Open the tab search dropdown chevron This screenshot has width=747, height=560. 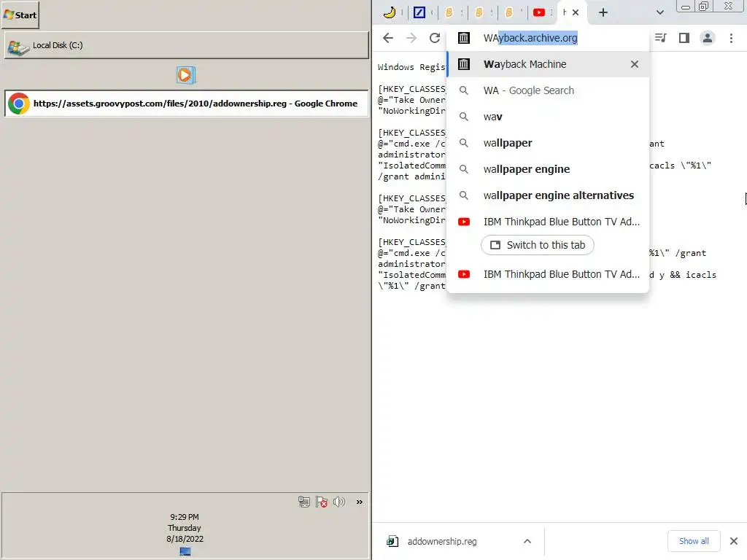pyautogui.click(x=659, y=12)
